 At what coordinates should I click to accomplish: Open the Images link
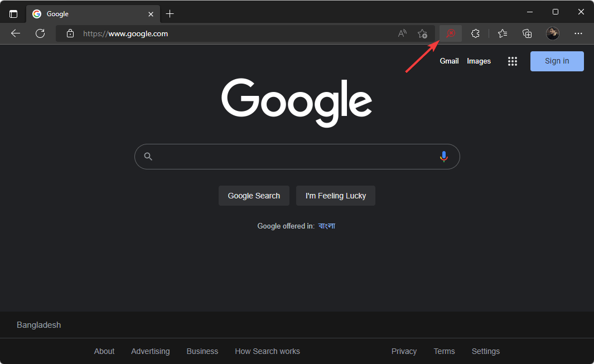[x=479, y=61]
